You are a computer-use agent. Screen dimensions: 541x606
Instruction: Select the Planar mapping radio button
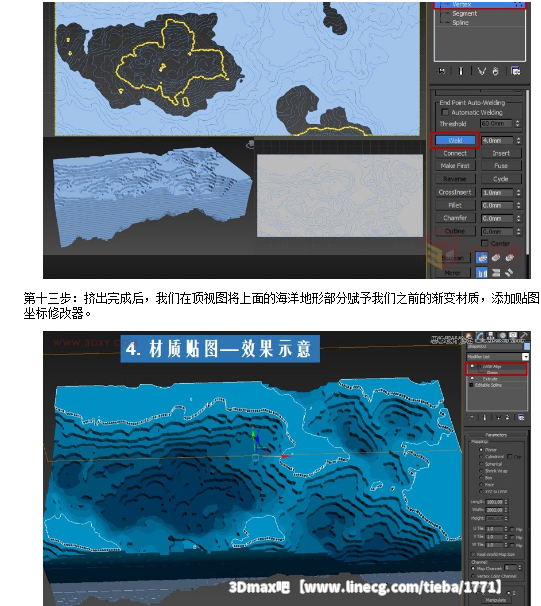481,449
